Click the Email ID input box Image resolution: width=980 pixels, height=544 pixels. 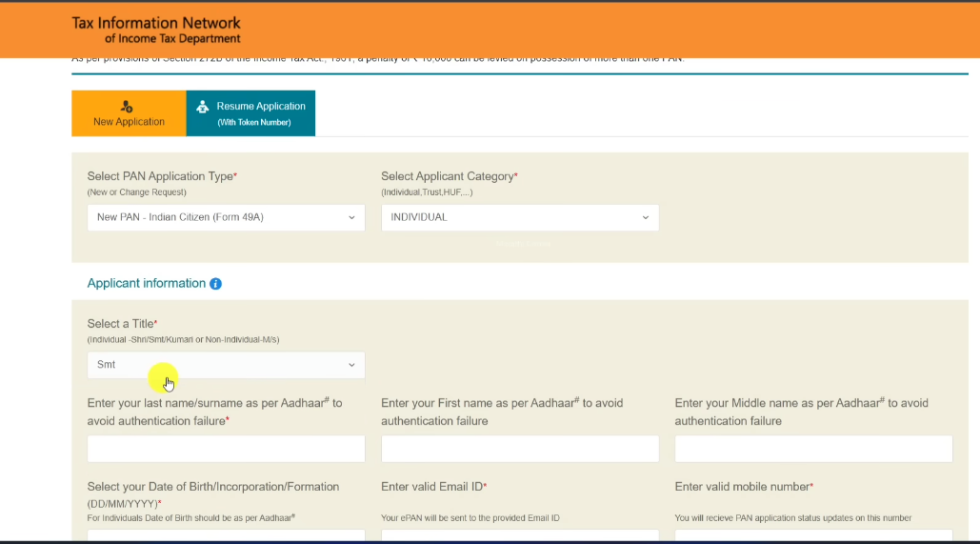[x=519, y=536]
